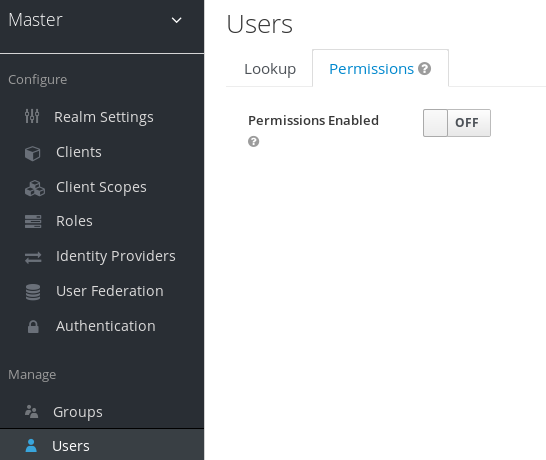
Task: Click the Realm Settings sliders icon
Action: 32,116
